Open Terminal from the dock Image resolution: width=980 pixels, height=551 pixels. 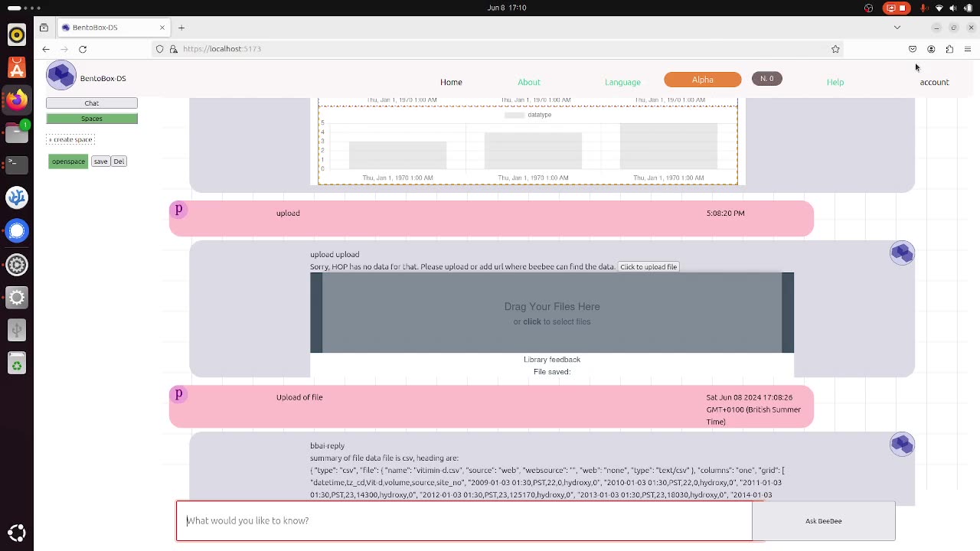[17, 164]
